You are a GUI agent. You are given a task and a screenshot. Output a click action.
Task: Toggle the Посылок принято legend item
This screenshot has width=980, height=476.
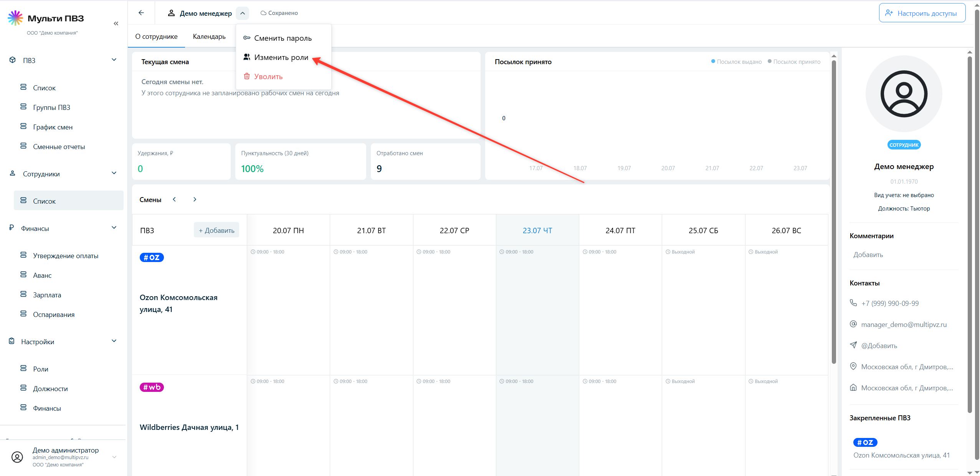794,61
